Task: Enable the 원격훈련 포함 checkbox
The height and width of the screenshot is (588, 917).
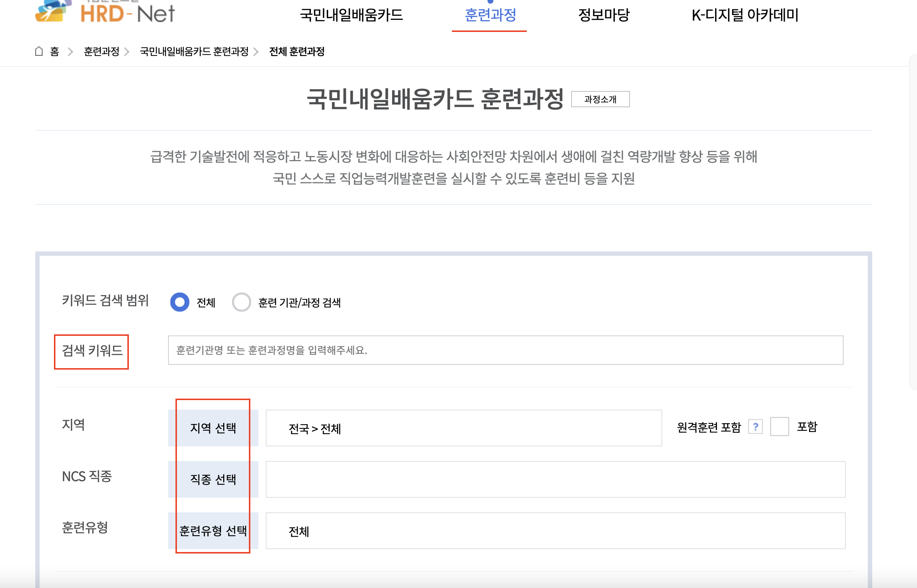Action: point(779,427)
